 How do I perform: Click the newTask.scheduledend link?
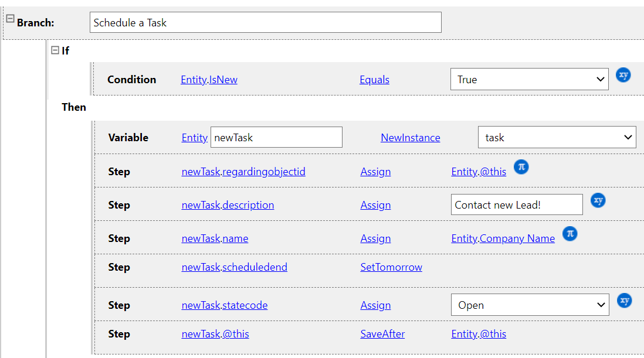coord(234,267)
